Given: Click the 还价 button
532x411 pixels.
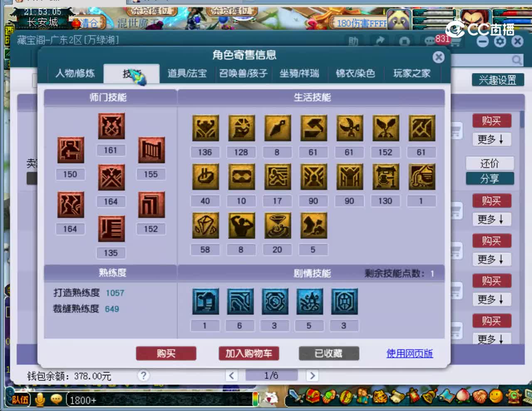Looking at the screenshot, I should click(x=490, y=163).
